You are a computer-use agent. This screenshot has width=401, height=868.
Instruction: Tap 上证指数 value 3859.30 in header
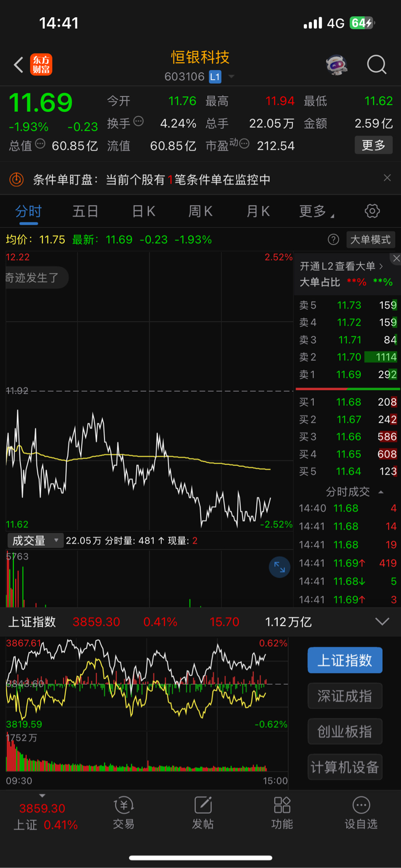click(97, 622)
